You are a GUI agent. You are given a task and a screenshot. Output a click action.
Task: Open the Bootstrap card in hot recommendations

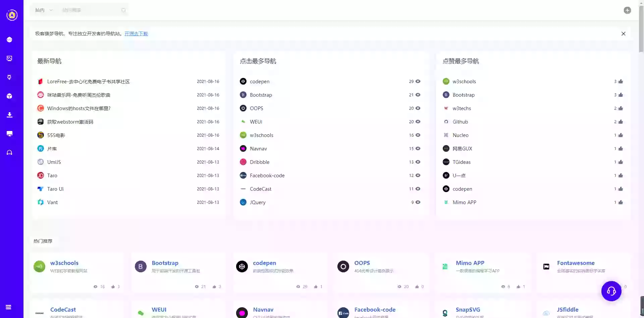(x=165, y=263)
